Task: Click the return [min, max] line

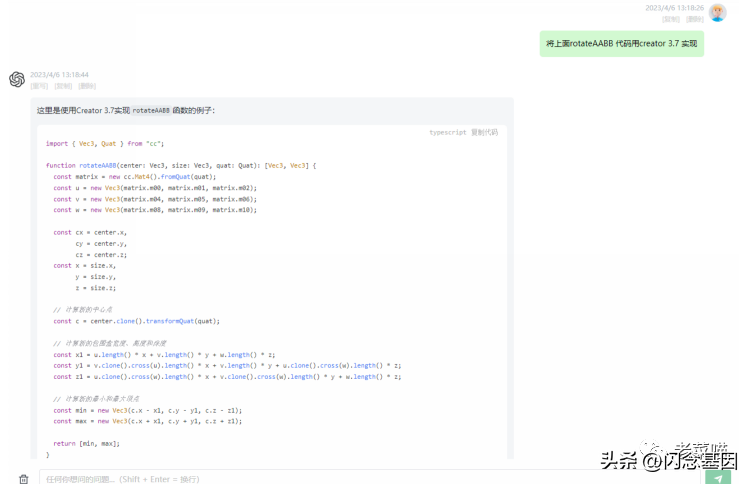Action: pos(86,444)
